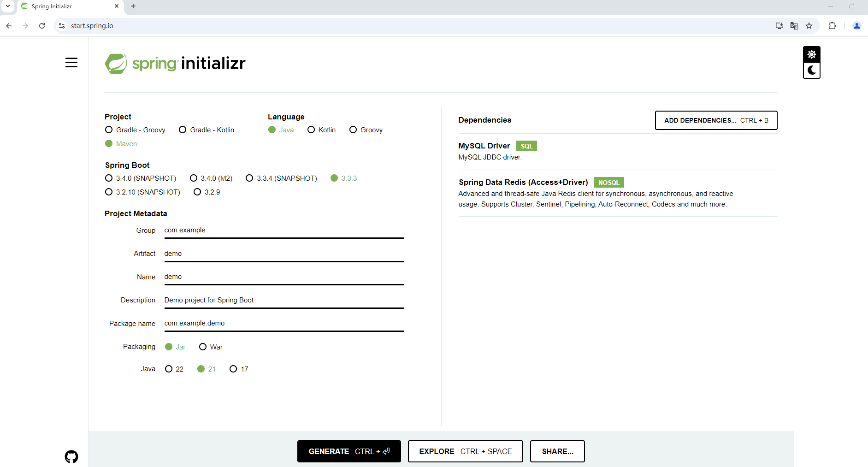Go forward in browser history
The width and height of the screenshot is (868, 467).
pyautogui.click(x=25, y=26)
